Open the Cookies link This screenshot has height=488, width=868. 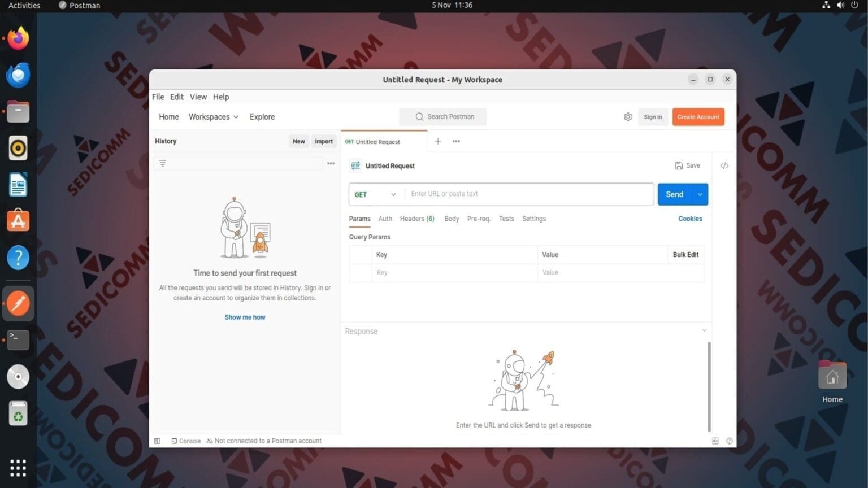pos(690,219)
